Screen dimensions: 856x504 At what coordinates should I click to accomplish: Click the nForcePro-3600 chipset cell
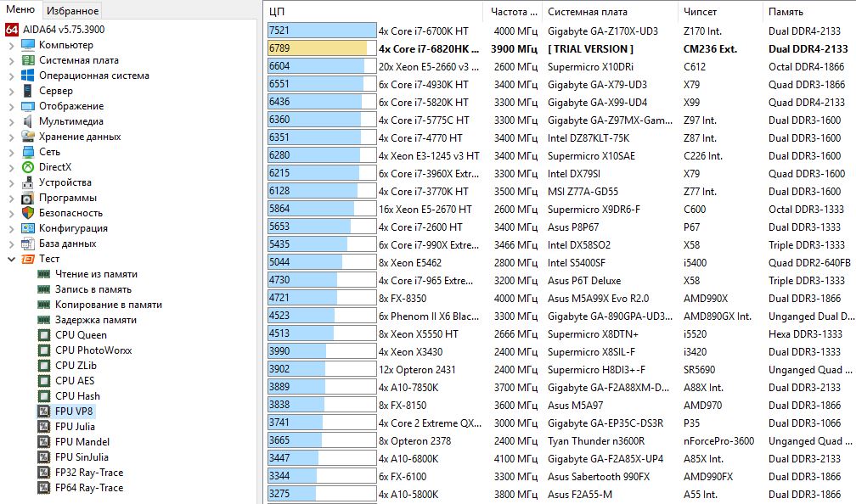(719, 440)
